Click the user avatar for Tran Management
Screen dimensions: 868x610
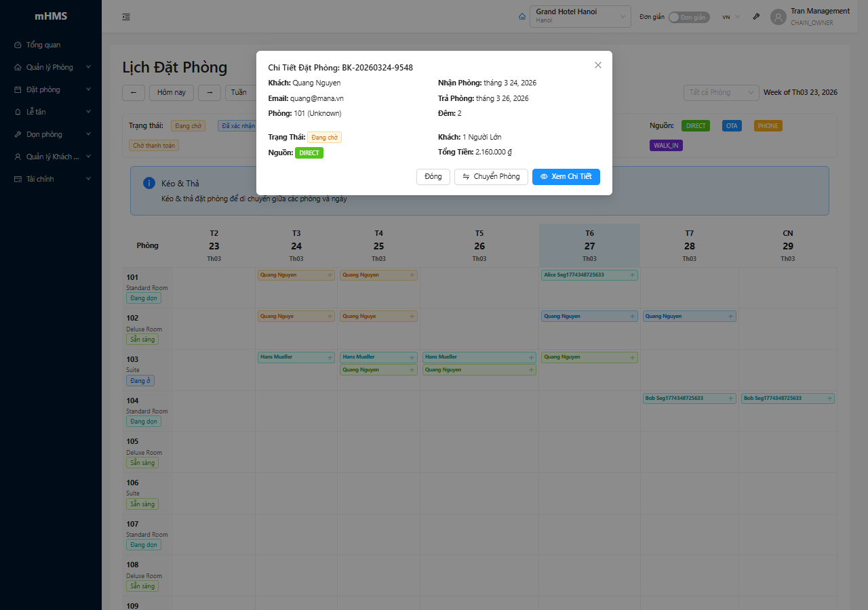(778, 17)
